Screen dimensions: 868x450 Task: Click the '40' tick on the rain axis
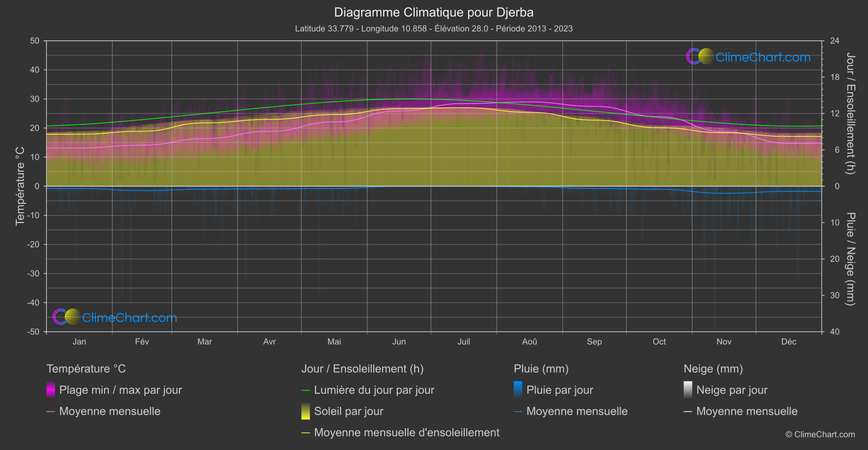[835, 332]
